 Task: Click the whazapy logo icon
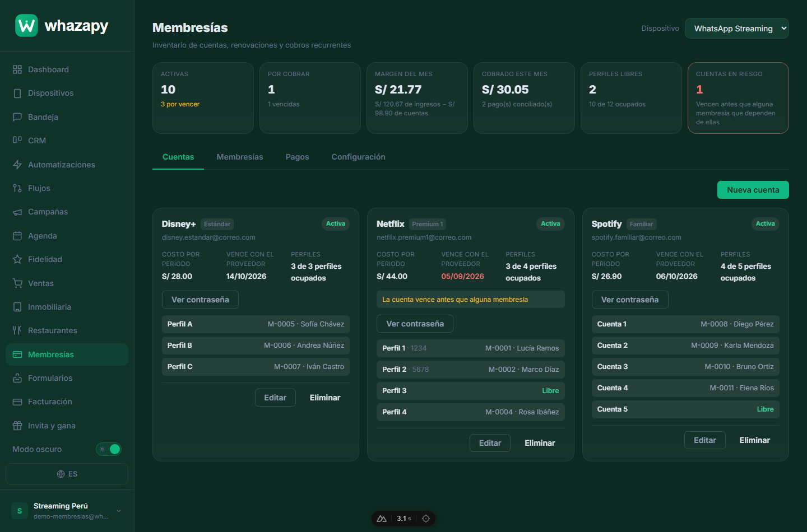tap(26, 26)
